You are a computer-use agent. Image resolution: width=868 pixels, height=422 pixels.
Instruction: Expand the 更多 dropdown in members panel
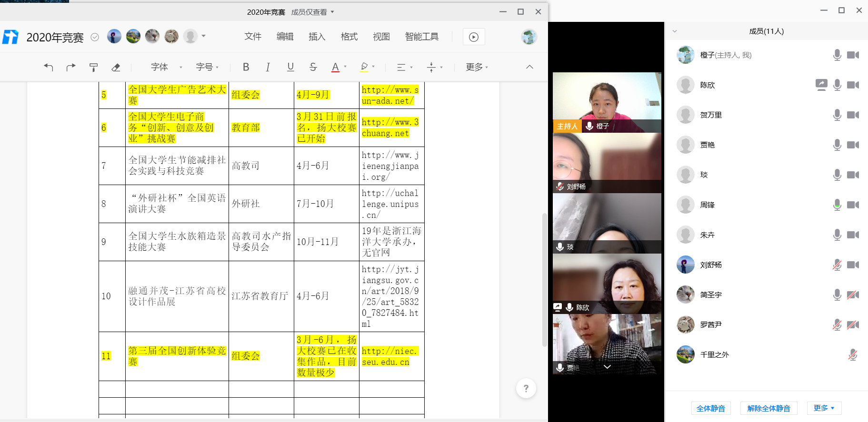coord(824,408)
